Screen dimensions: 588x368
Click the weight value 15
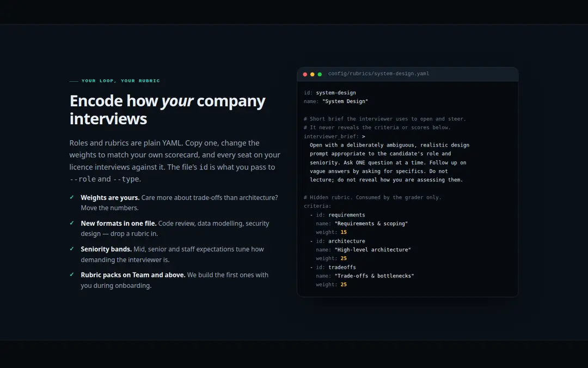pyautogui.click(x=344, y=232)
